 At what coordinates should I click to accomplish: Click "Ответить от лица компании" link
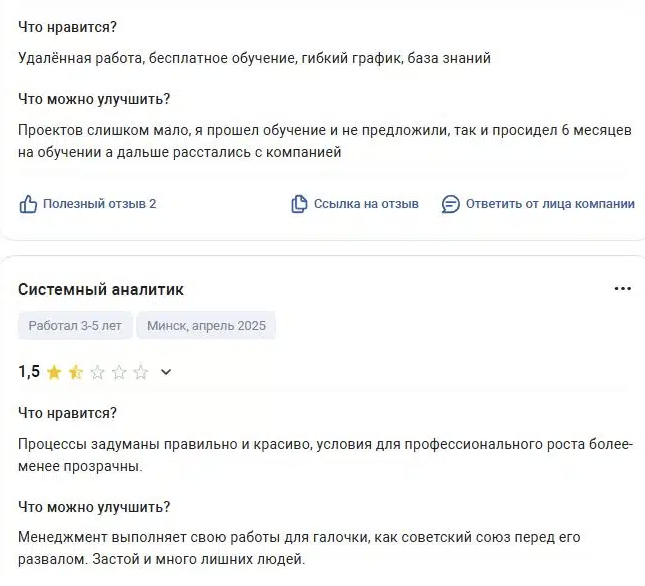click(550, 204)
